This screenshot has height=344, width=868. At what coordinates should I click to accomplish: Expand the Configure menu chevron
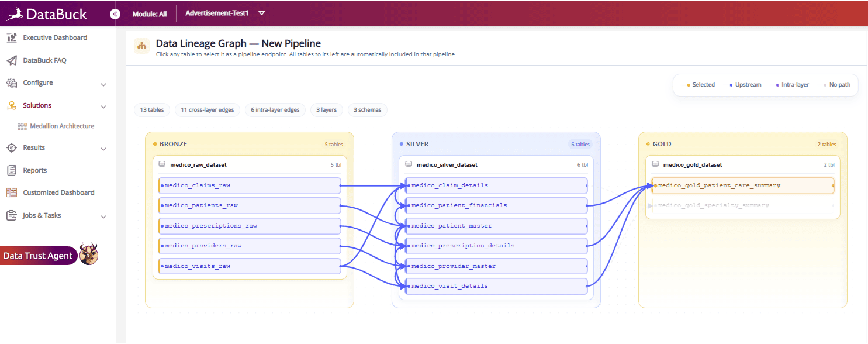pos(103,85)
